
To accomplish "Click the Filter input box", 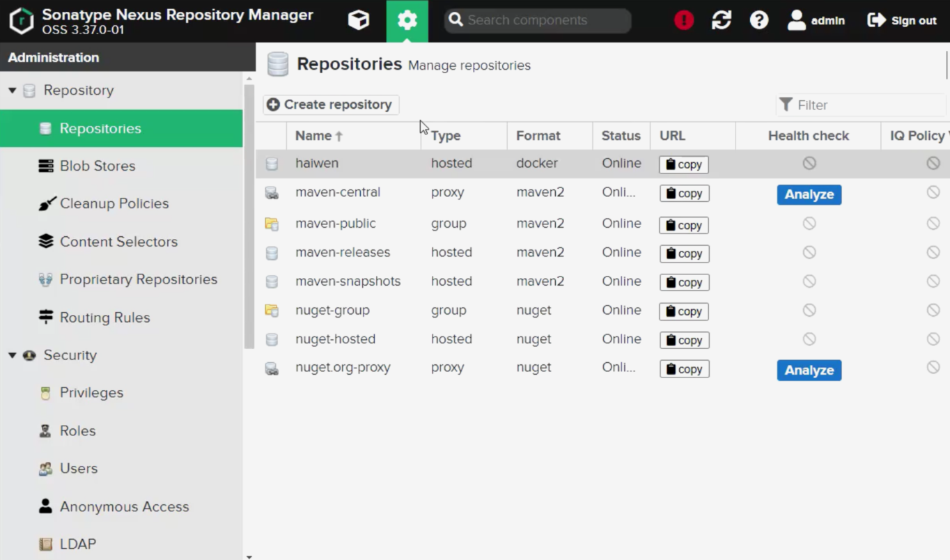I will pos(861,104).
